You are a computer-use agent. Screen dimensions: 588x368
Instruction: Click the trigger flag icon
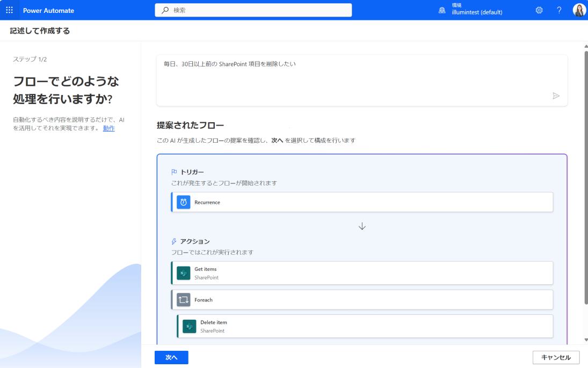coord(174,172)
